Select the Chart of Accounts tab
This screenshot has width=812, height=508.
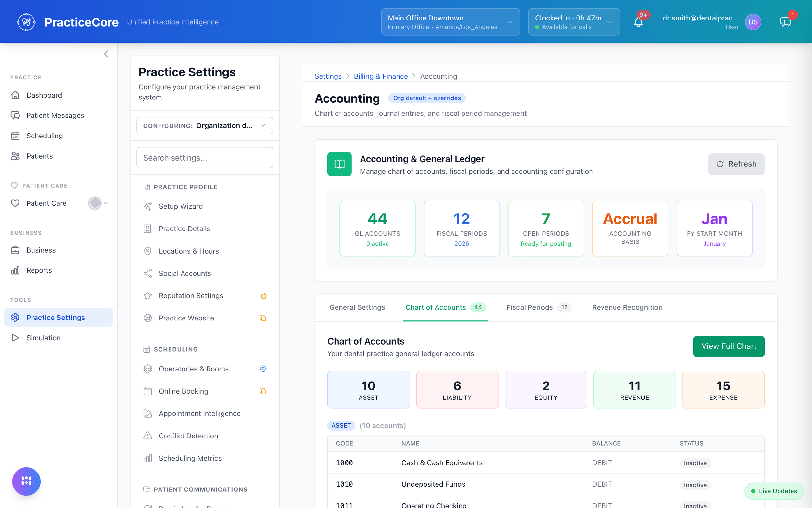coord(445,307)
